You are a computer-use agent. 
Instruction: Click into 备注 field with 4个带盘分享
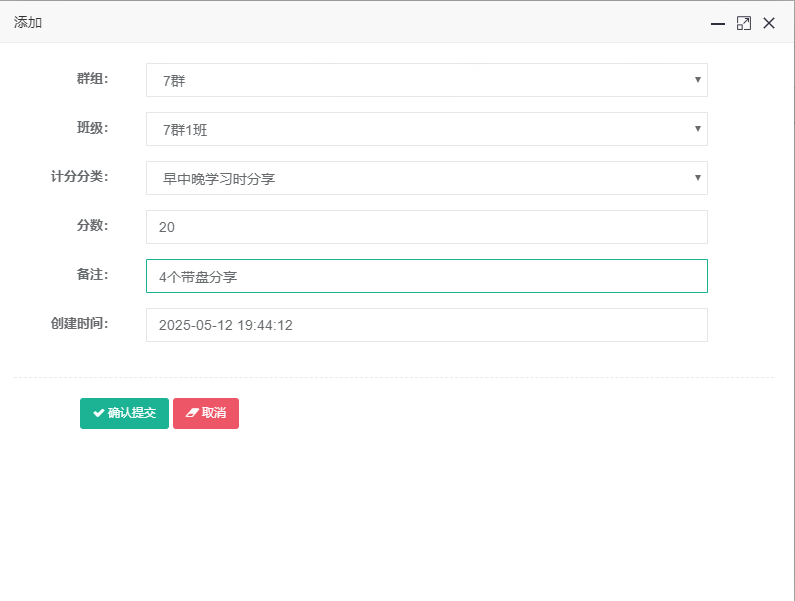426,276
